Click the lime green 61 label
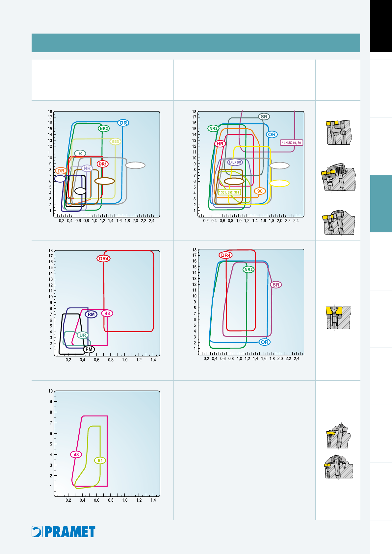 (x=100, y=461)
